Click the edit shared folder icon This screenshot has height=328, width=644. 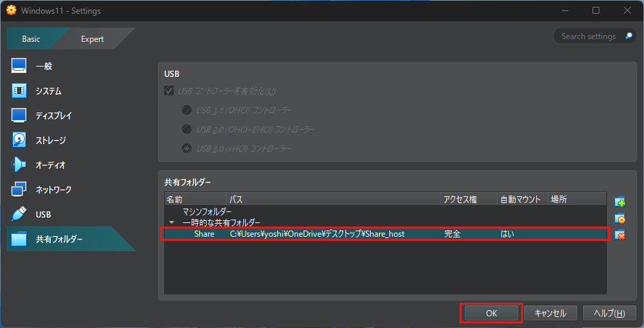(x=620, y=218)
